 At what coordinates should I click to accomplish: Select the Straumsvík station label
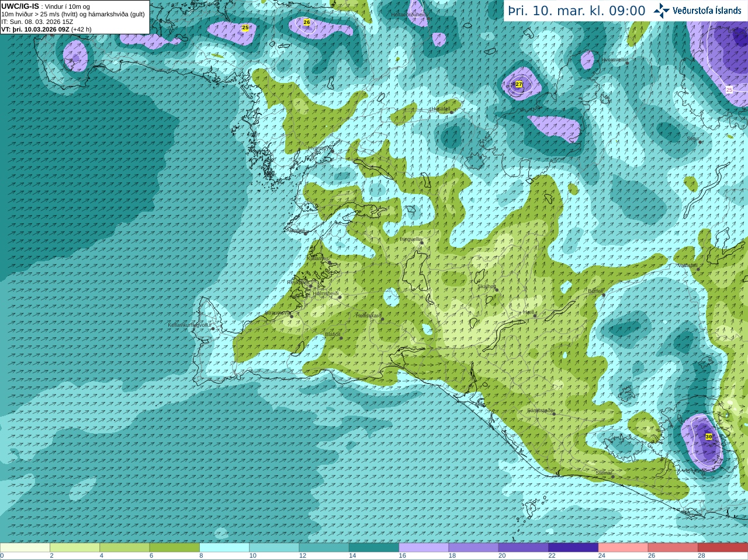(277, 313)
